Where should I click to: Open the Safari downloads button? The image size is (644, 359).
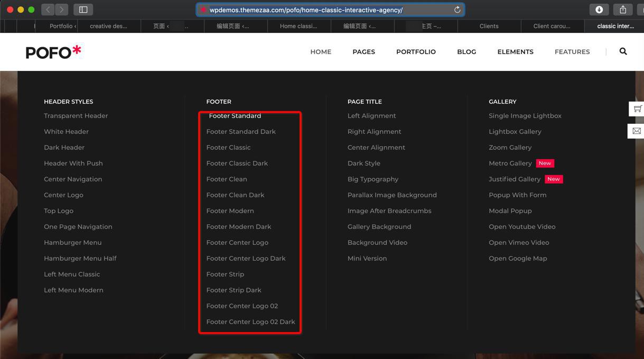coord(599,10)
